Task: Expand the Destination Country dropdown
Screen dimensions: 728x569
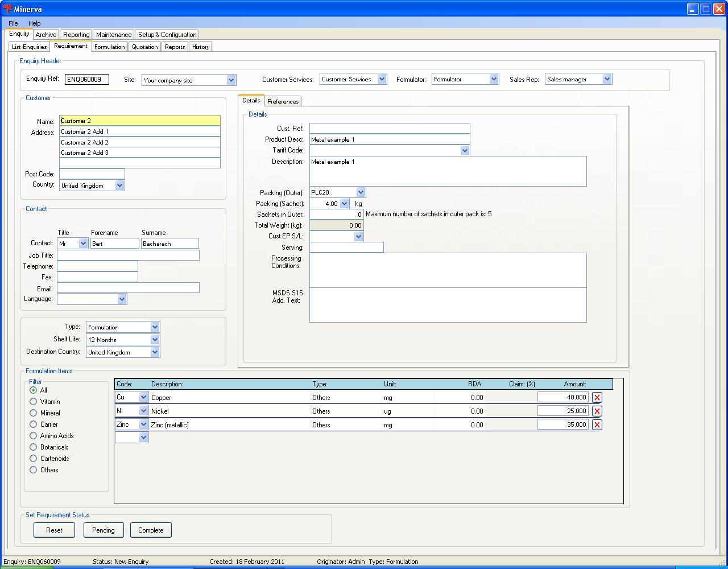Action: 155,352
